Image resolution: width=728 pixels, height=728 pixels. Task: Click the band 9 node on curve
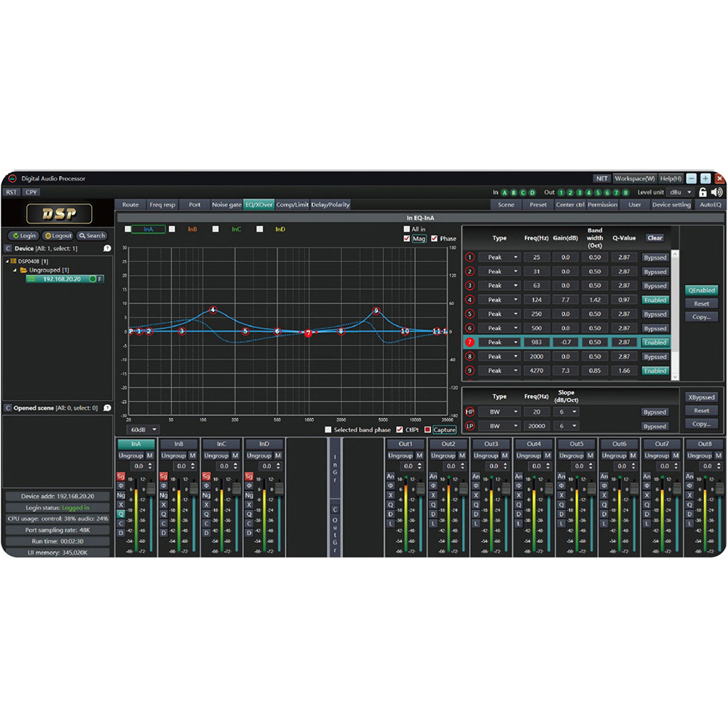376,311
